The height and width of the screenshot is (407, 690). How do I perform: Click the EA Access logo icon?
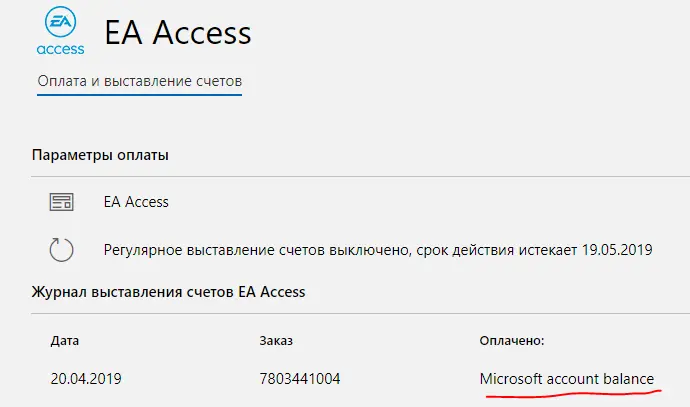click(x=60, y=30)
